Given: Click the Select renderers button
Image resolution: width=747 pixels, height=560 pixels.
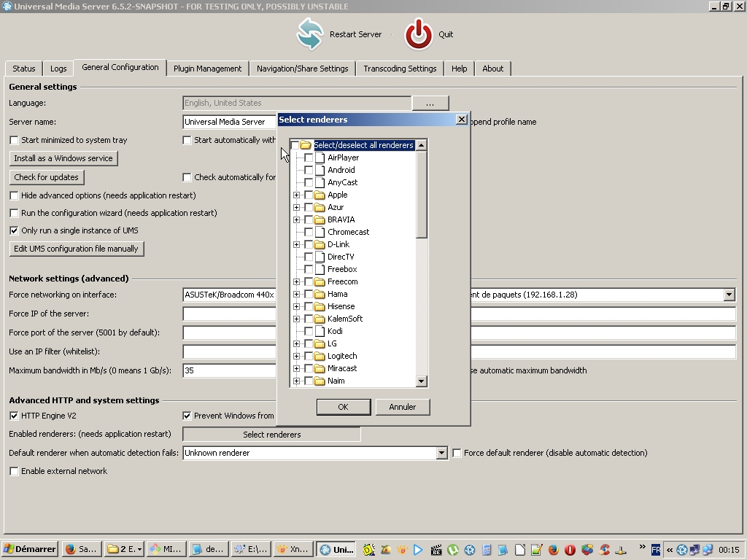Looking at the screenshot, I should point(271,435).
